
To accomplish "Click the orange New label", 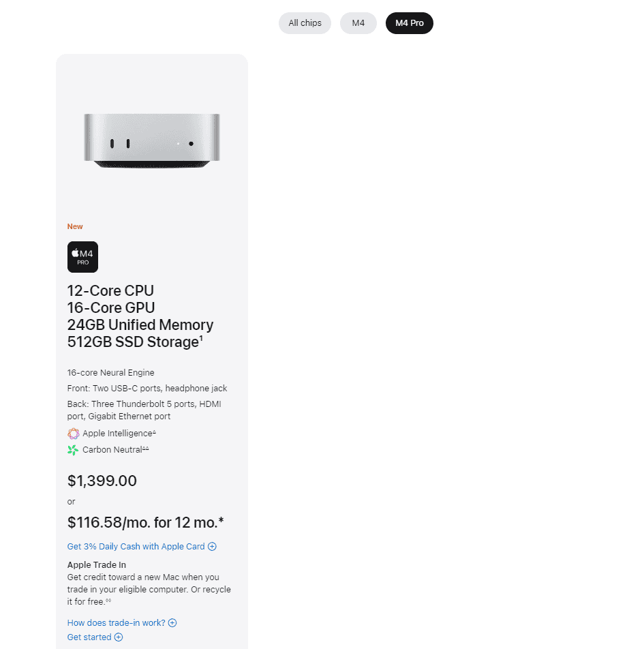I will (x=75, y=226).
